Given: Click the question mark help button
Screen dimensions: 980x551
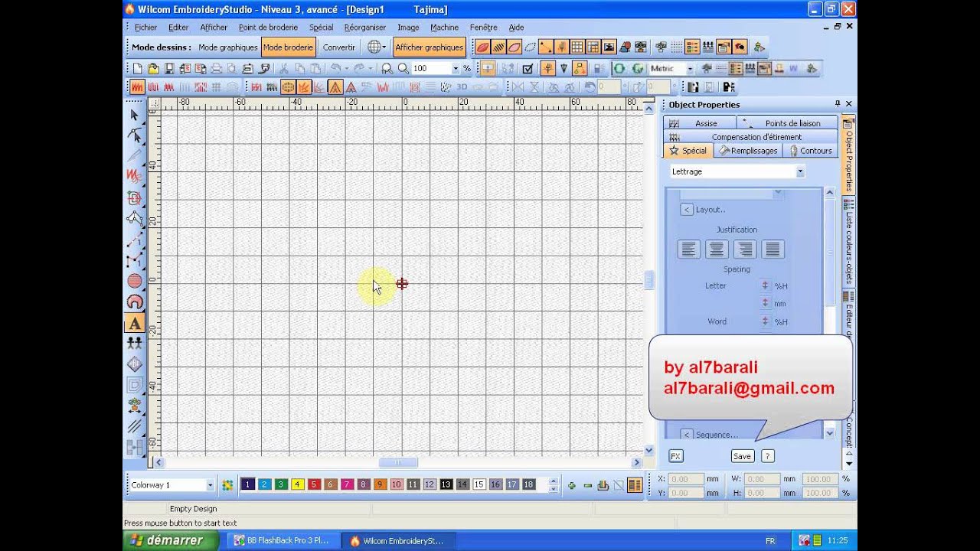Looking at the screenshot, I should tap(767, 456).
